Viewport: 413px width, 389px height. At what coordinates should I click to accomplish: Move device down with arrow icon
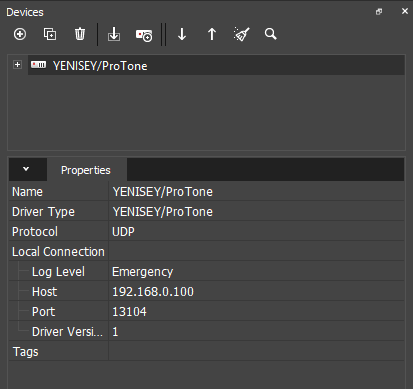click(182, 34)
